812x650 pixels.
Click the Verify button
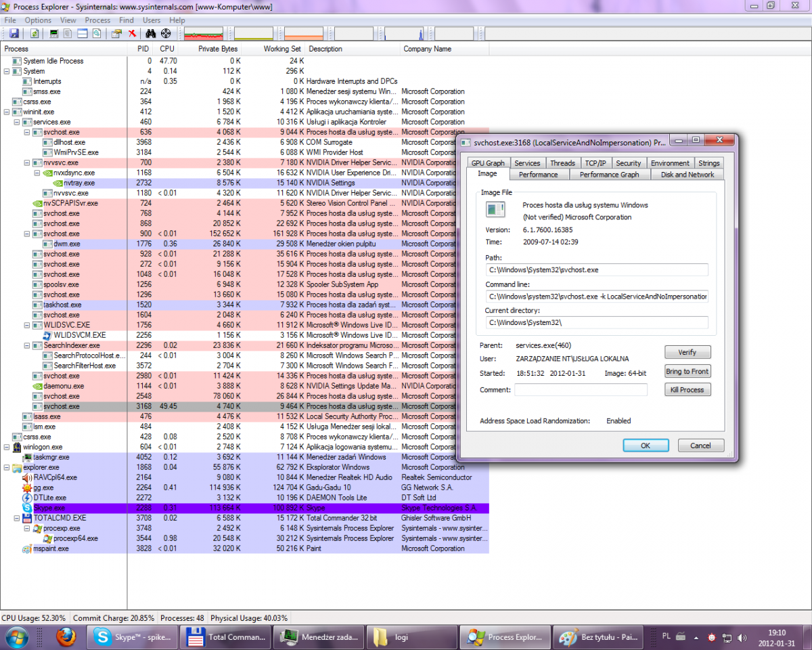[x=687, y=352]
